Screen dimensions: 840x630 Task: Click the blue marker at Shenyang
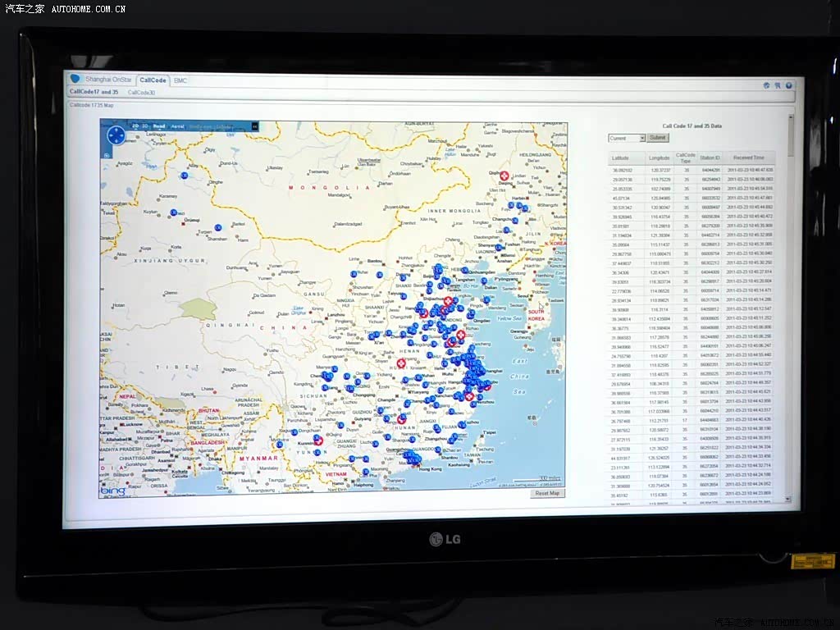pyautogui.click(x=498, y=248)
